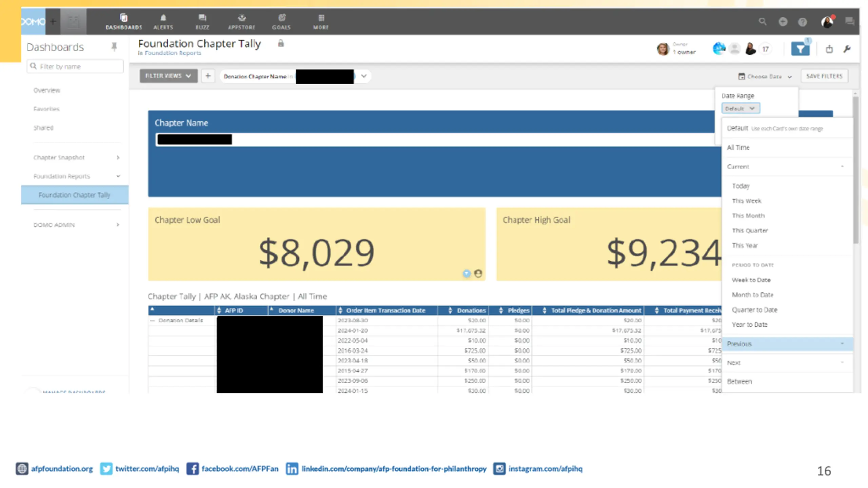Select Default each card's own range
Viewport: 868px width, 488px height.
[x=775, y=128]
